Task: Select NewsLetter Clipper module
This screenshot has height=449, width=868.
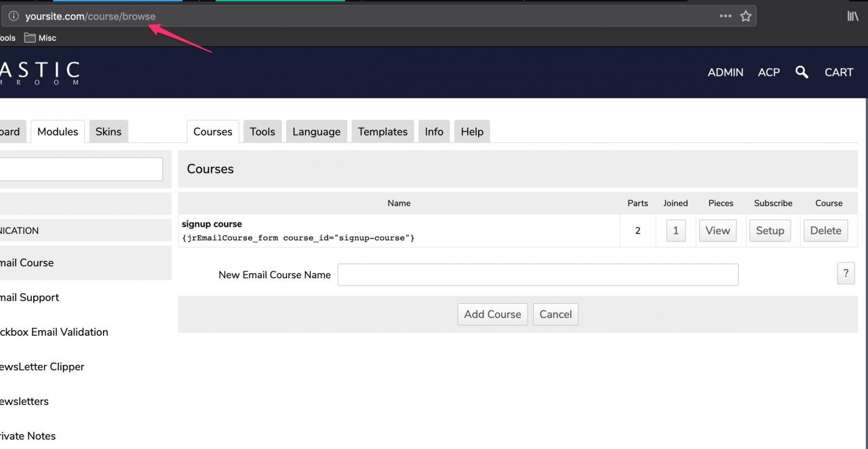Action: [42, 366]
